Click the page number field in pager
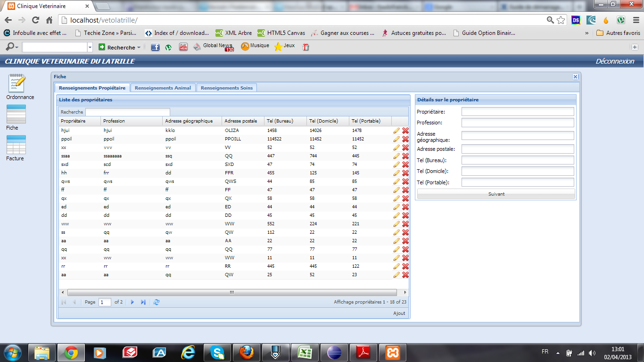 (105, 302)
